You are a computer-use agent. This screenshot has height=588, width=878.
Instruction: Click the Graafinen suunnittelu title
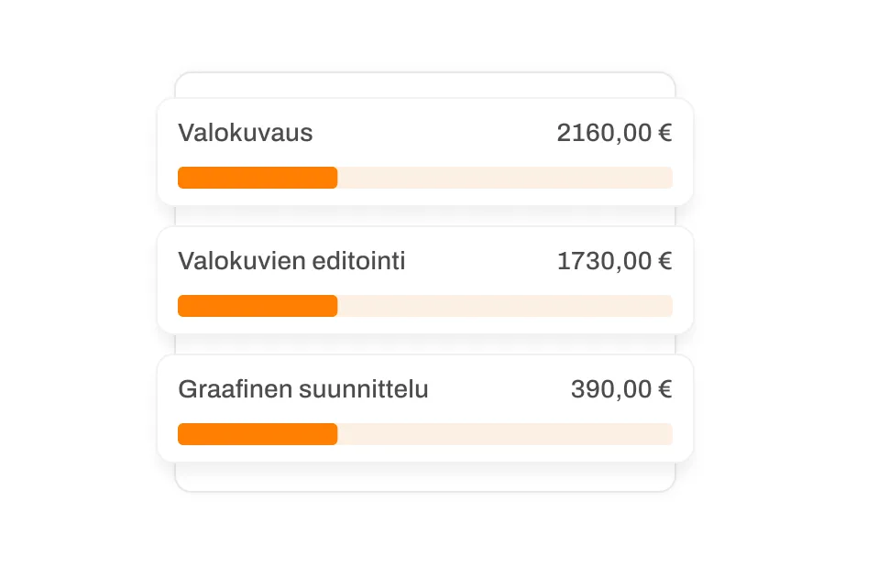tap(304, 388)
